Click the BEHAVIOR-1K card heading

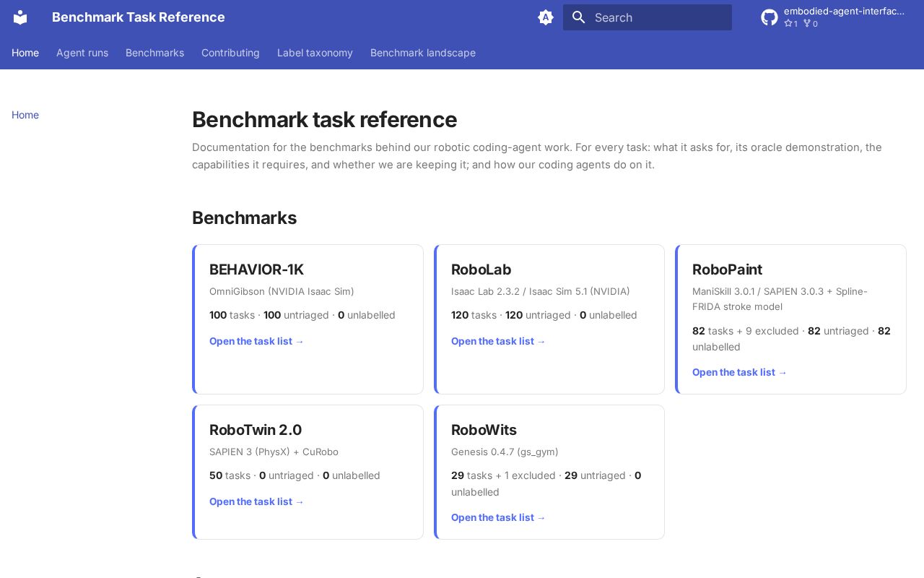coord(256,269)
